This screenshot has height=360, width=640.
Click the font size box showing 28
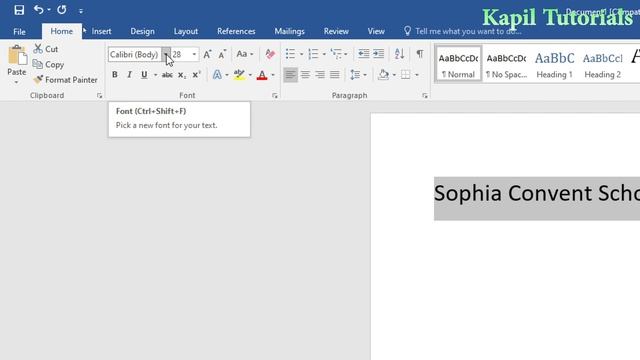181,54
